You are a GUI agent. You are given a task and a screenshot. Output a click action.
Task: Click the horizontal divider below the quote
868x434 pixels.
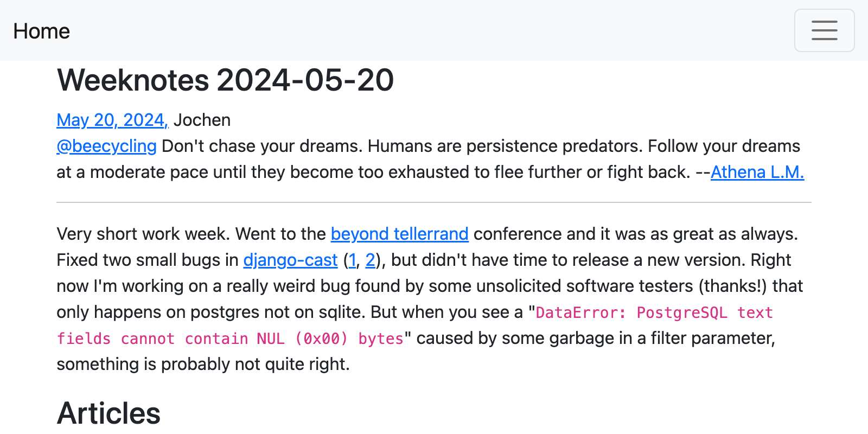tap(434, 202)
